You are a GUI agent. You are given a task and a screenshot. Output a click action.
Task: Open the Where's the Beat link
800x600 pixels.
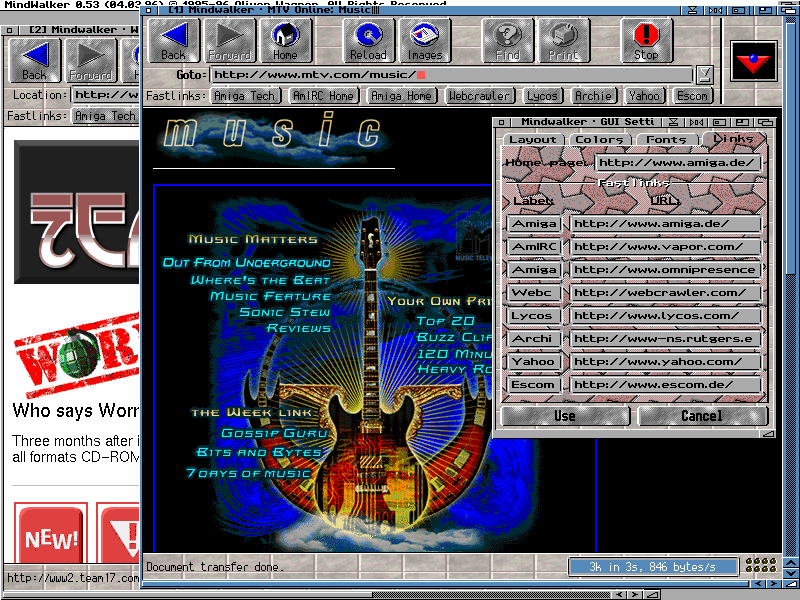point(260,280)
